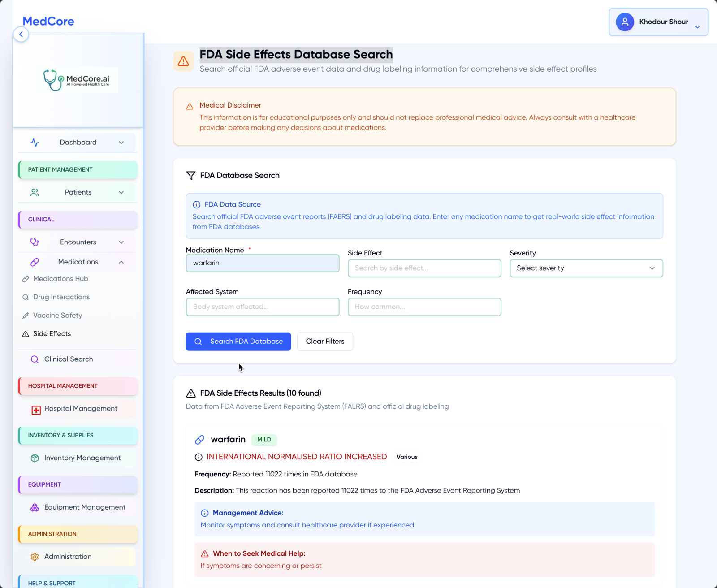Click the Vaccine Safety syringe icon
This screenshot has width=717, height=588.
26,316
